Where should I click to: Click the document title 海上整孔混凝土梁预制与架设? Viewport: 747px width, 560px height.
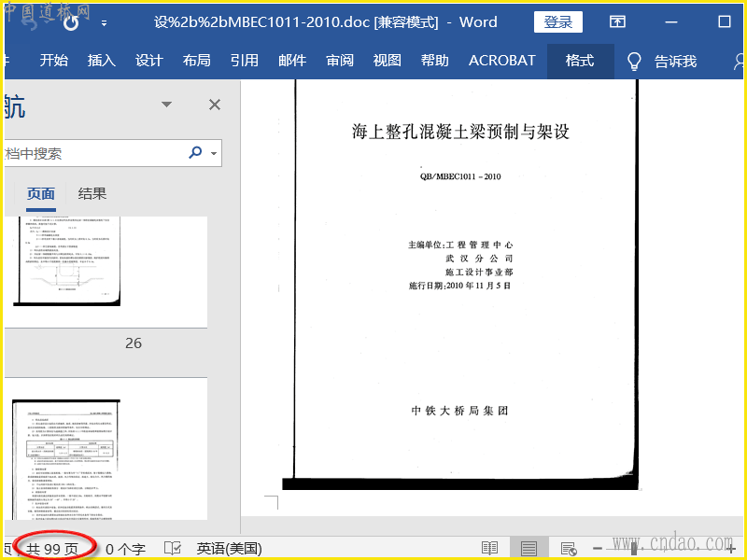[x=460, y=132]
